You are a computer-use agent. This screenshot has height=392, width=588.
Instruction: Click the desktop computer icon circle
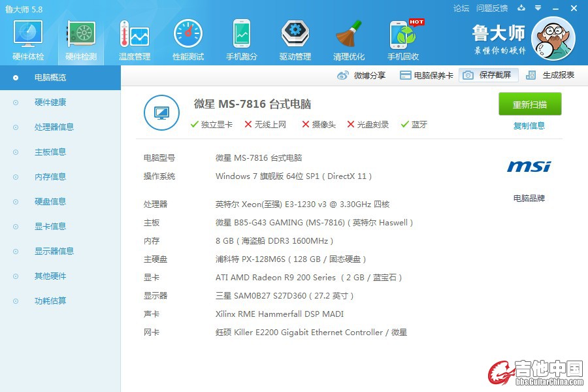click(x=161, y=112)
